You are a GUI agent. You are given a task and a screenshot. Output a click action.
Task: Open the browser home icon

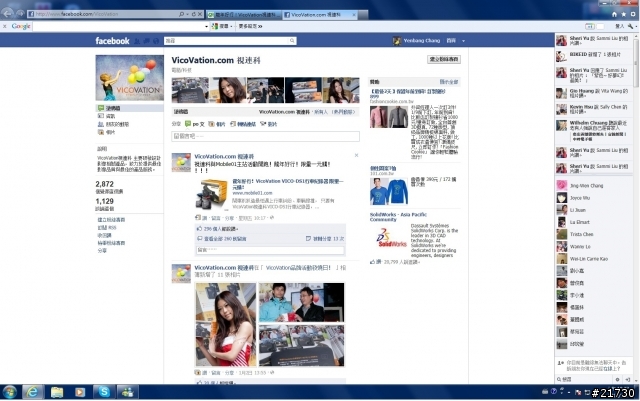(614, 14)
